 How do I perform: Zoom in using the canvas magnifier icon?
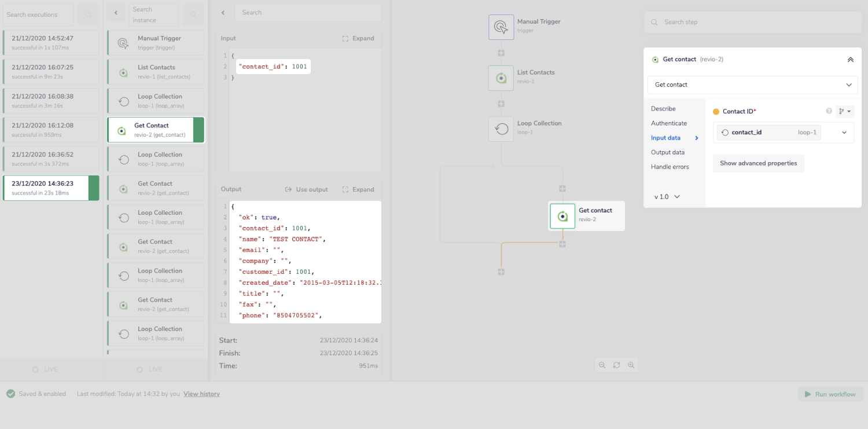click(x=631, y=365)
